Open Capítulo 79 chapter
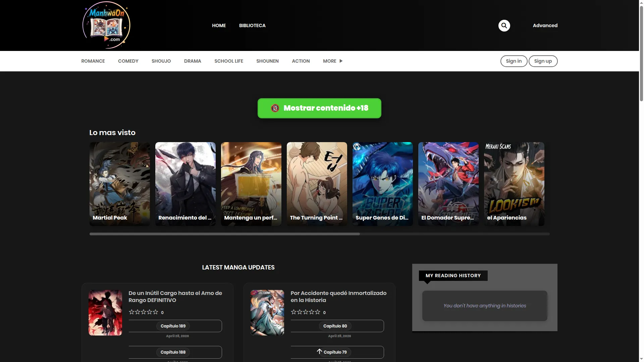The image size is (644, 362). tap(335, 352)
